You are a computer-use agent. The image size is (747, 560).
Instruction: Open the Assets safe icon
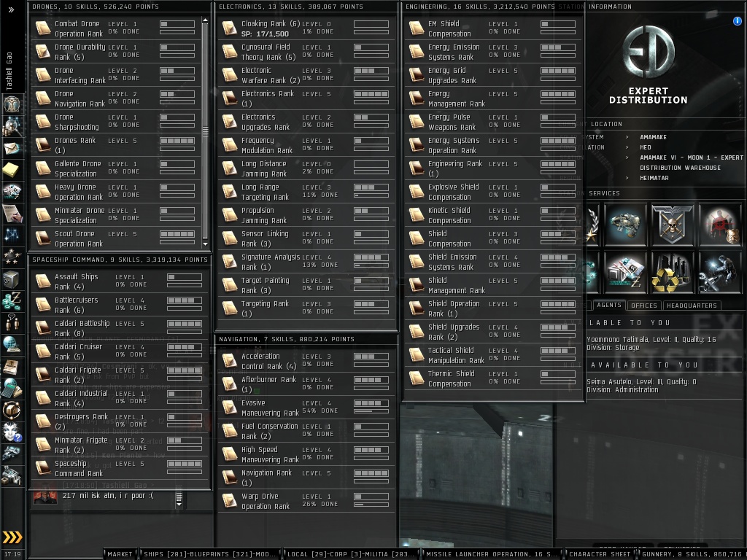point(12,279)
